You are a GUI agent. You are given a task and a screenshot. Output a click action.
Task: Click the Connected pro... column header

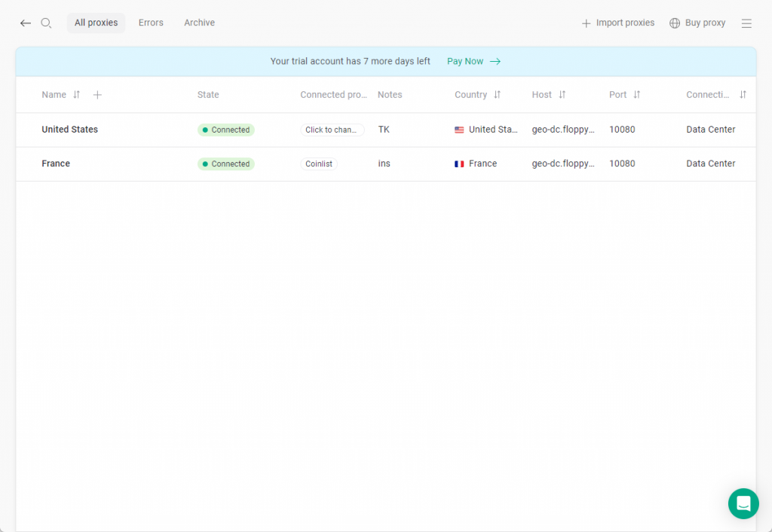334,94
